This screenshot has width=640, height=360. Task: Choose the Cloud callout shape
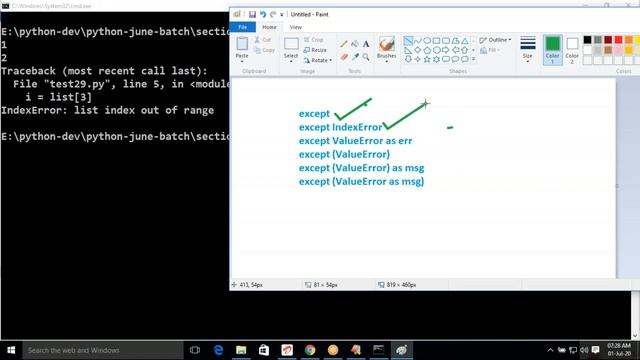pyautogui.click(x=464, y=60)
